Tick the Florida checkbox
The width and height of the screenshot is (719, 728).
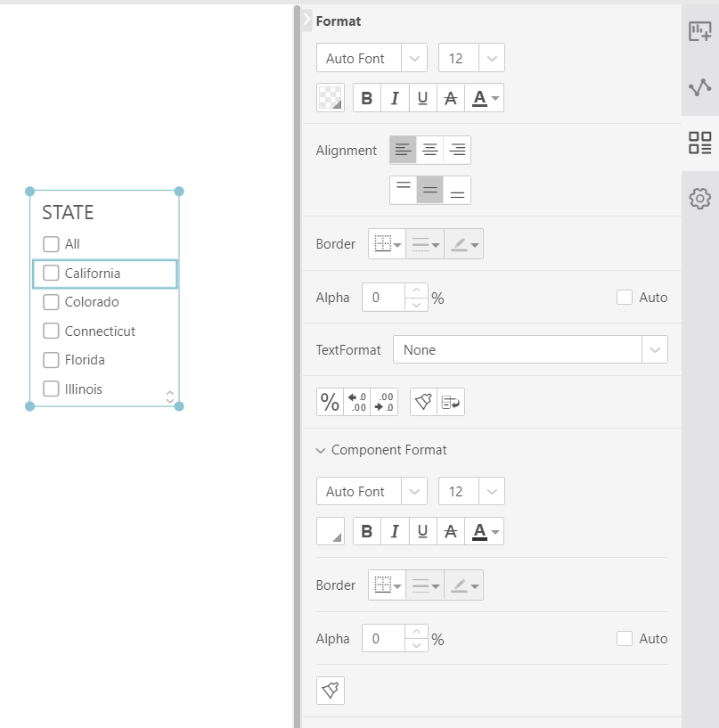coord(52,360)
